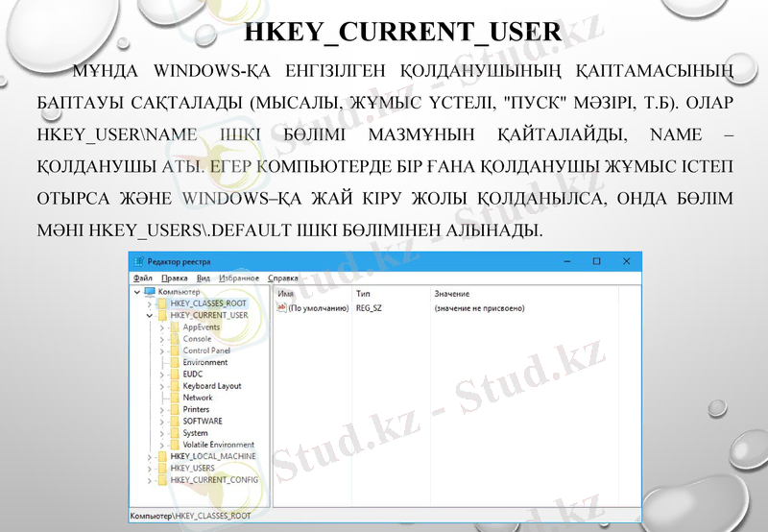Click the HKEY_CLASSES_ROOT folder icon

pyautogui.click(x=162, y=303)
